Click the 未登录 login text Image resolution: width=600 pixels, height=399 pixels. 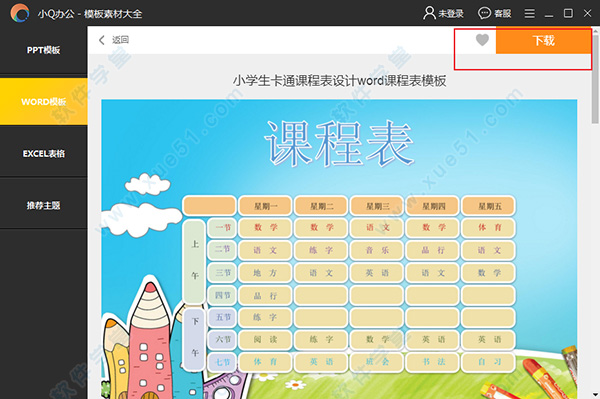pyautogui.click(x=451, y=14)
